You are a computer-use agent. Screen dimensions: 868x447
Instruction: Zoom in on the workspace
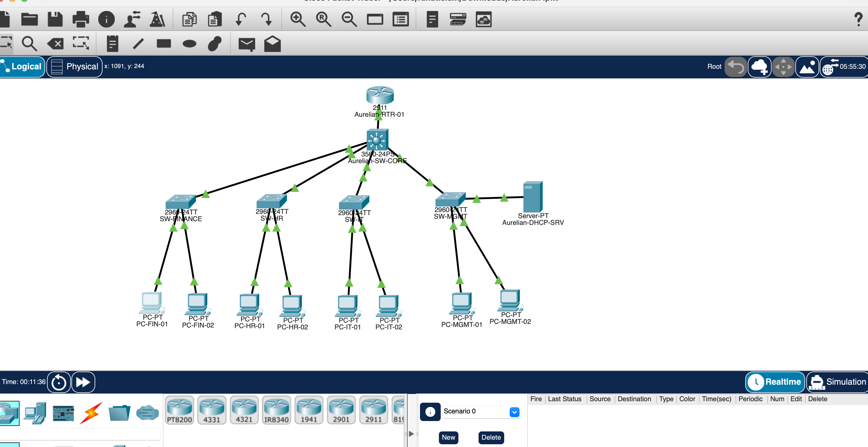coord(298,19)
